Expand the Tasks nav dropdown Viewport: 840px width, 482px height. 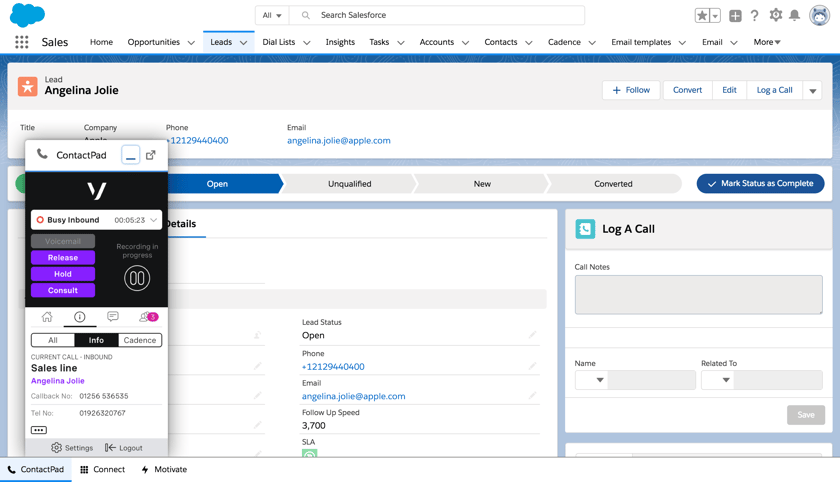coord(401,43)
